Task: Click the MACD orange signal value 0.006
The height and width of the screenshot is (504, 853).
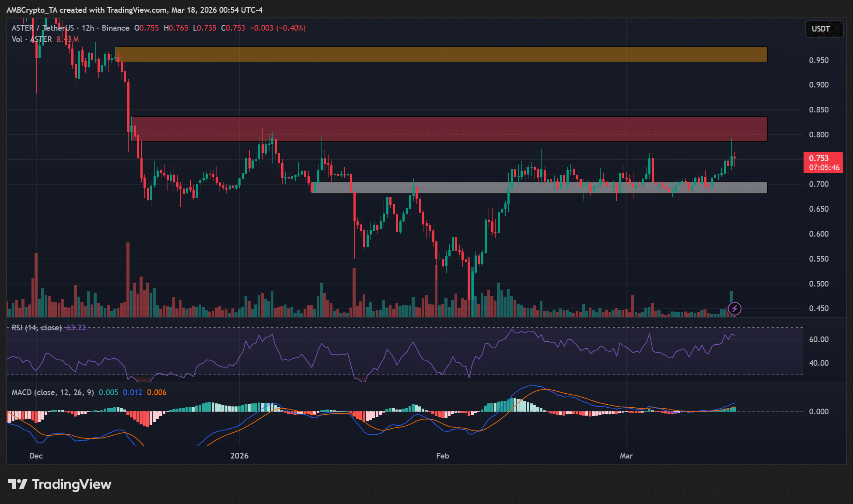Action: (157, 392)
